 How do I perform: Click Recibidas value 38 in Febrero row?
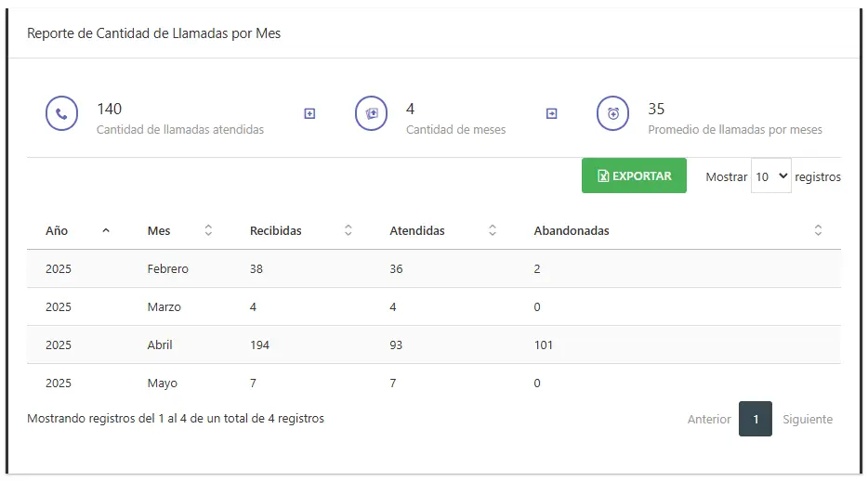click(256, 268)
